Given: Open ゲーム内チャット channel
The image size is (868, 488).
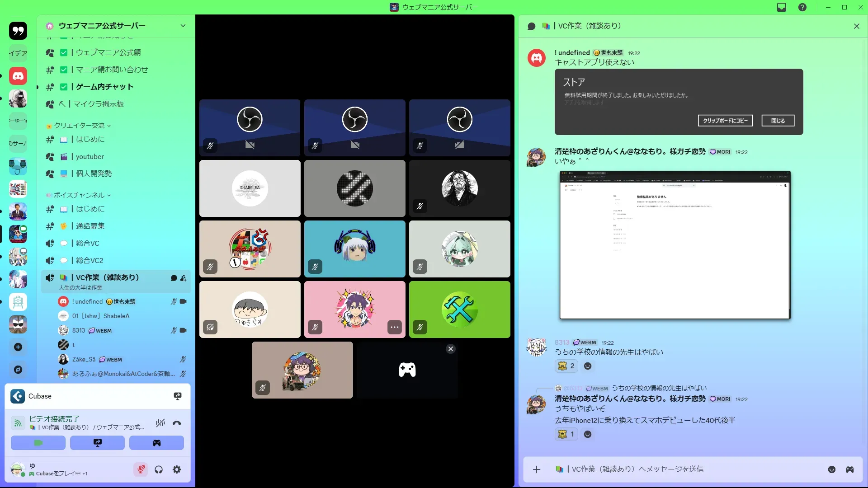Looking at the screenshot, I should point(104,87).
